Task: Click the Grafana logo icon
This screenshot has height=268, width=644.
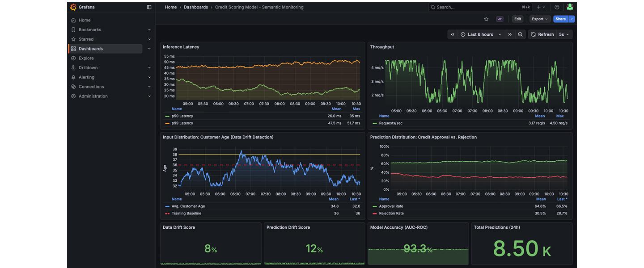Action: 73,7
